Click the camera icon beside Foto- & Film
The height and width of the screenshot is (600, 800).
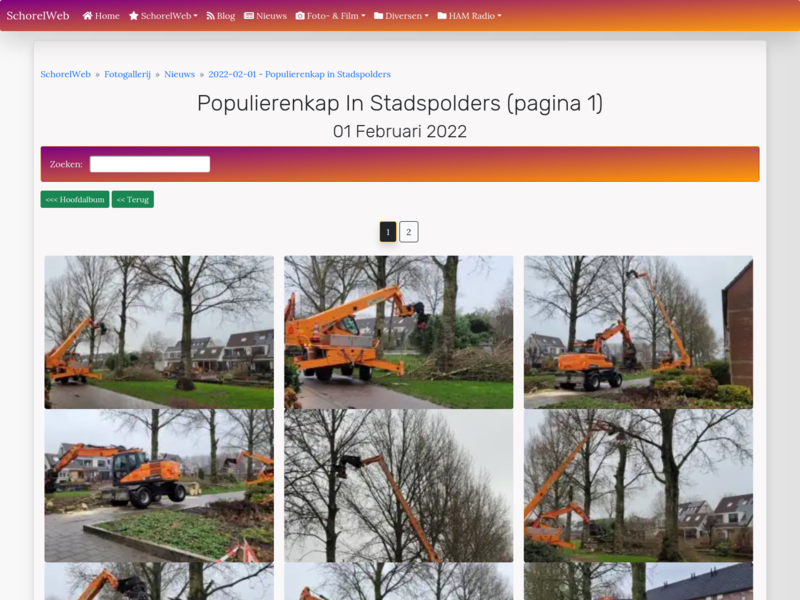click(300, 16)
